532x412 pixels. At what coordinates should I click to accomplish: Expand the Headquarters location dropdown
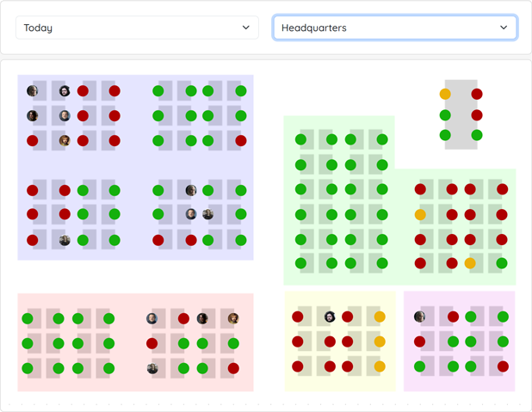pos(394,28)
